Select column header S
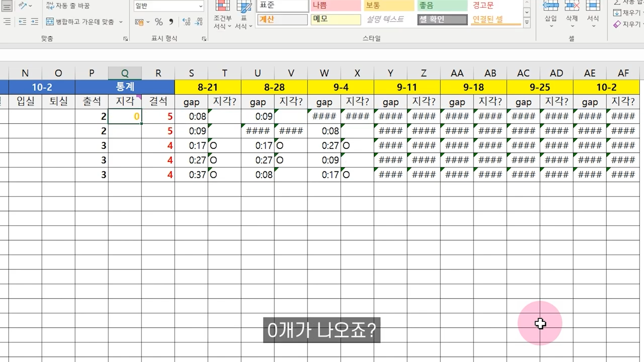644x362 pixels. coord(191,73)
